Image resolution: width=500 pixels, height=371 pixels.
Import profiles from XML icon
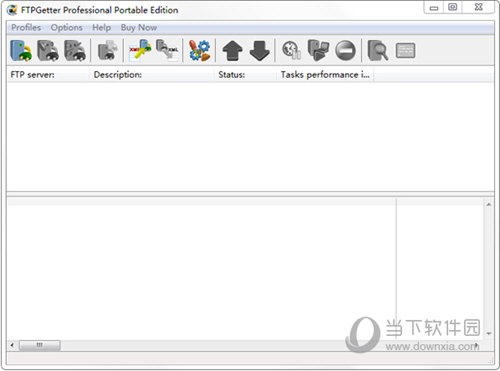point(140,51)
